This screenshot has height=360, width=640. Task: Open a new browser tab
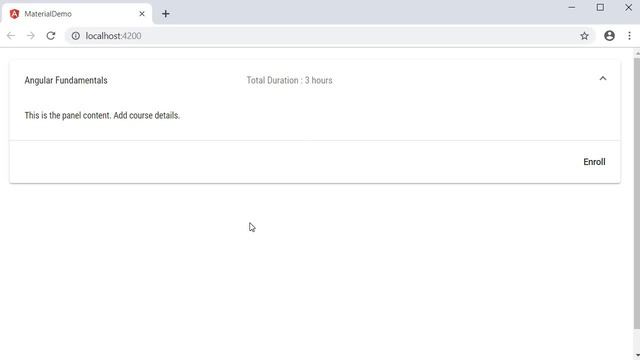[x=165, y=14]
